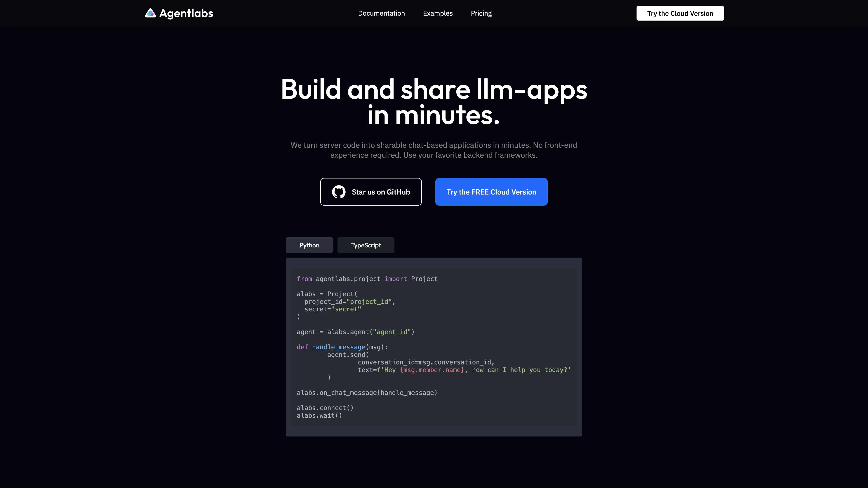Click Star us on GitHub button

click(x=371, y=192)
